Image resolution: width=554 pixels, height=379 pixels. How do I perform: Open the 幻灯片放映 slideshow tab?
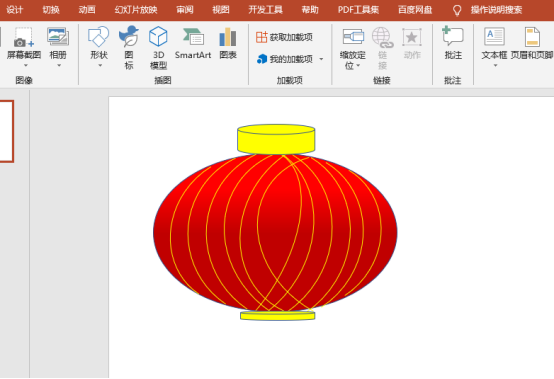pos(136,10)
